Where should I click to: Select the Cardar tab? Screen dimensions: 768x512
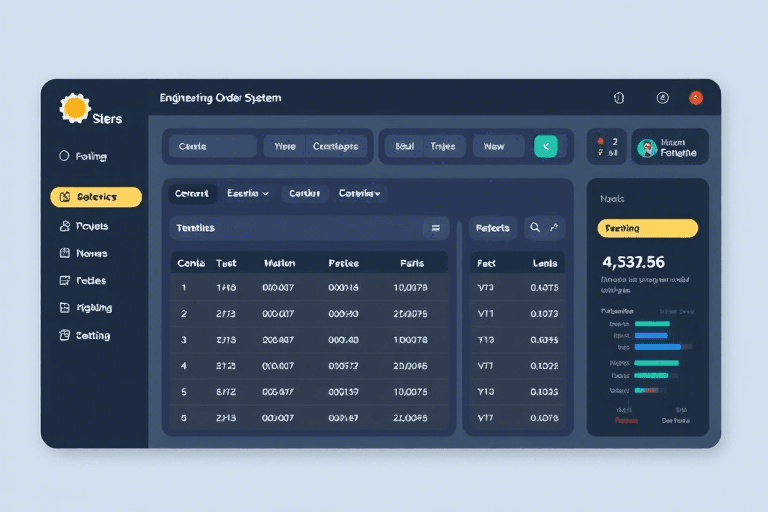point(304,193)
